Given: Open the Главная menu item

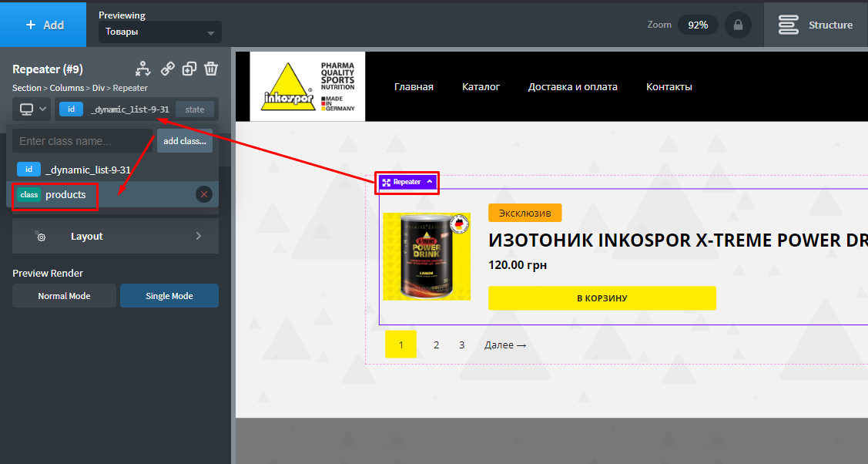Looking at the screenshot, I should [x=414, y=87].
